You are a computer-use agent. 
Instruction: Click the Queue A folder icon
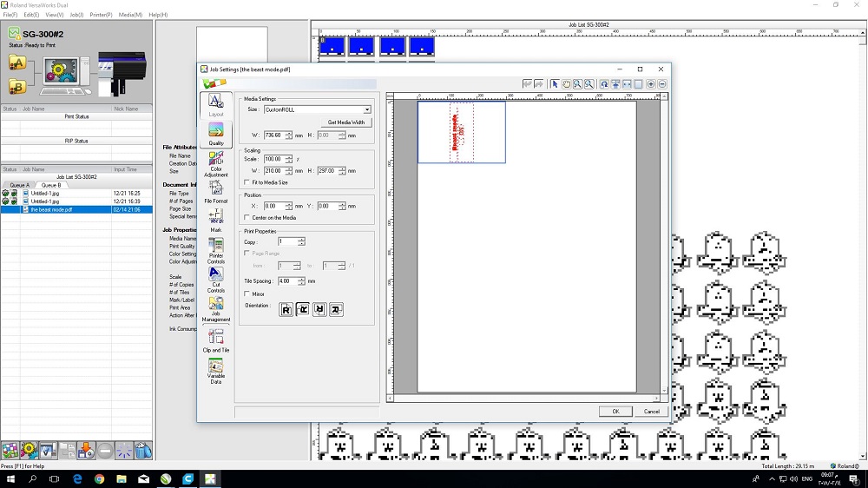click(17, 63)
